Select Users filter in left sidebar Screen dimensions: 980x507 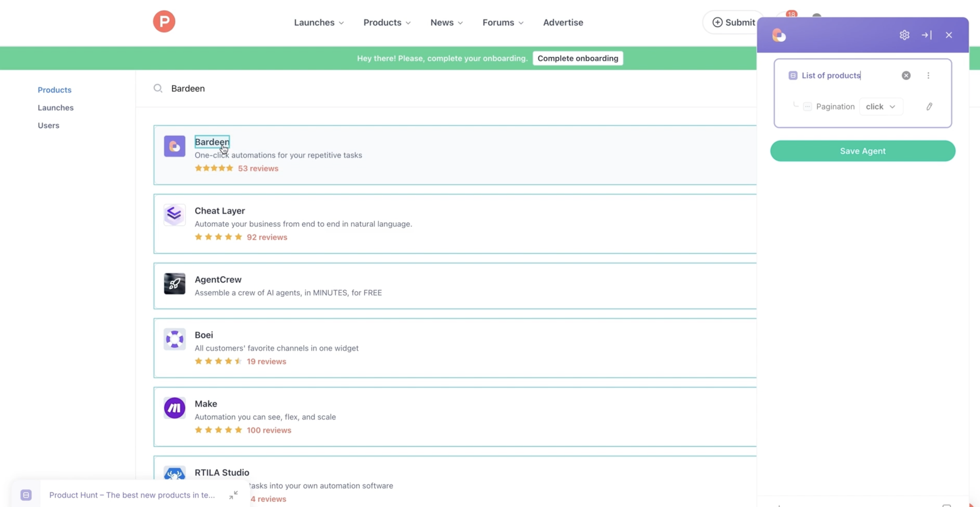tap(48, 126)
